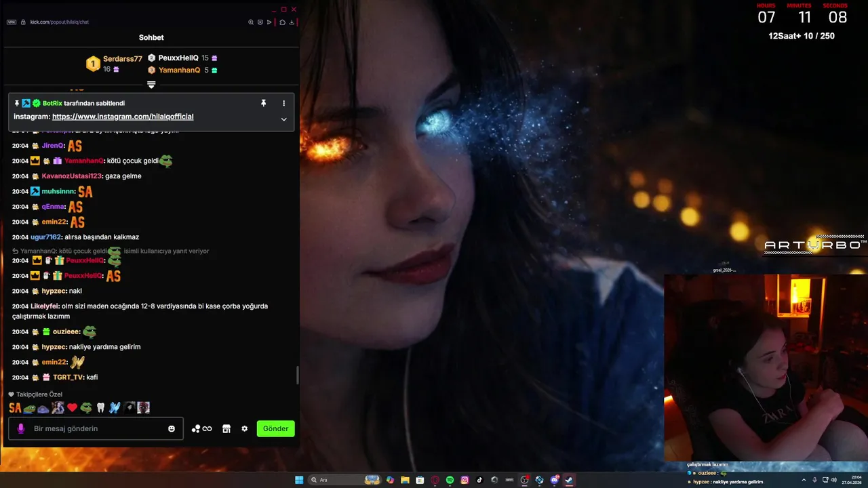Focus the 'Bir mesaj gönderin' input field
This screenshot has height=488, width=868.
click(96, 428)
